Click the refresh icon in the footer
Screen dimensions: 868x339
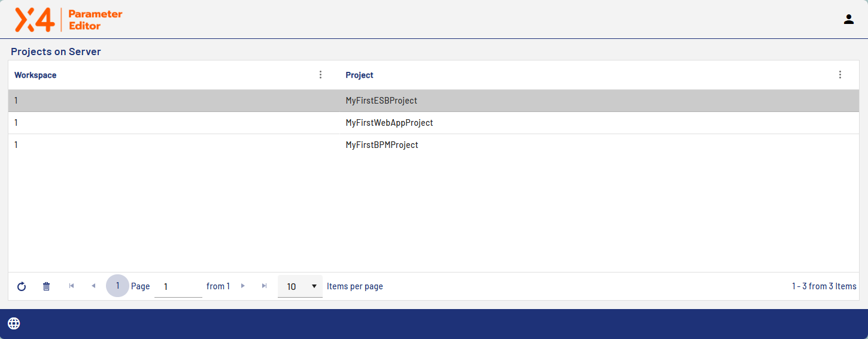click(22, 286)
